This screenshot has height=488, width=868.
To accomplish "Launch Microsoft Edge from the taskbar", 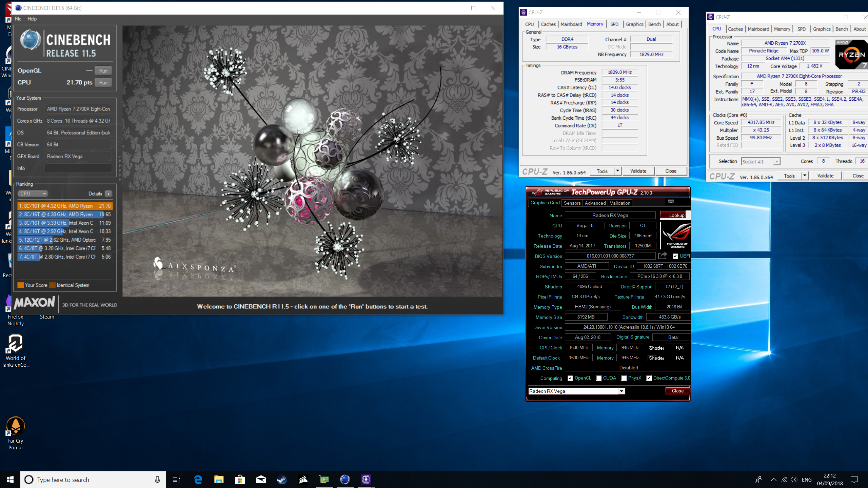I will [198, 480].
